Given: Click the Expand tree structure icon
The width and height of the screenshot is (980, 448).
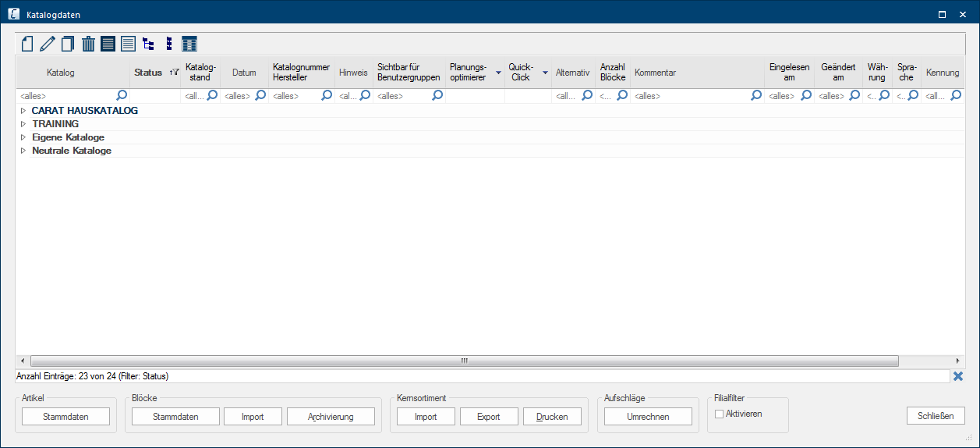Looking at the screenshot, I should point(148,44).
